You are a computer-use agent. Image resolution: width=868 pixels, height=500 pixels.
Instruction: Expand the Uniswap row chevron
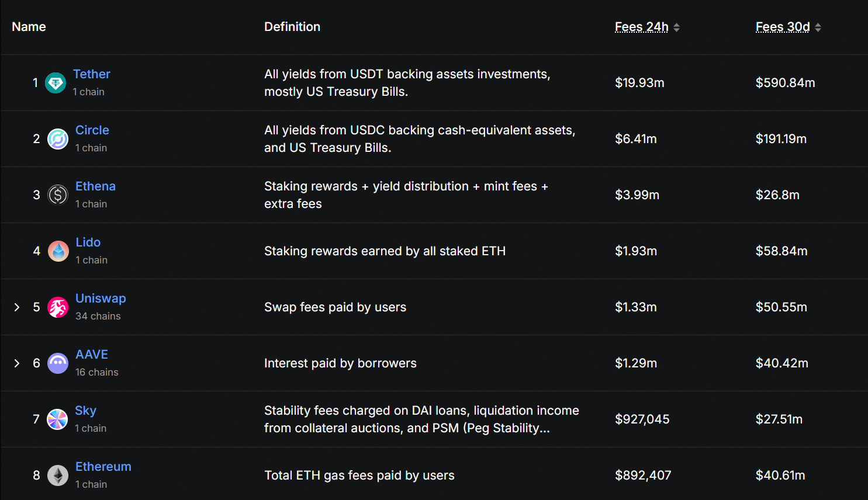pyautogui.click(x=17, y=307)
